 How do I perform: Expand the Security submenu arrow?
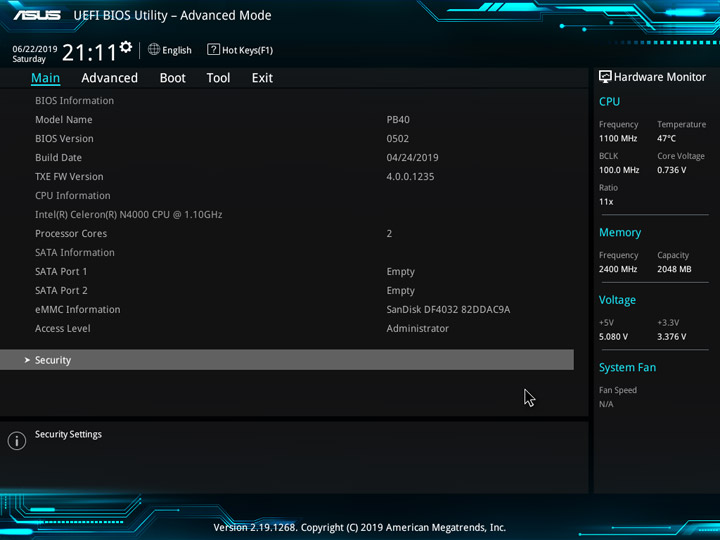27,360
